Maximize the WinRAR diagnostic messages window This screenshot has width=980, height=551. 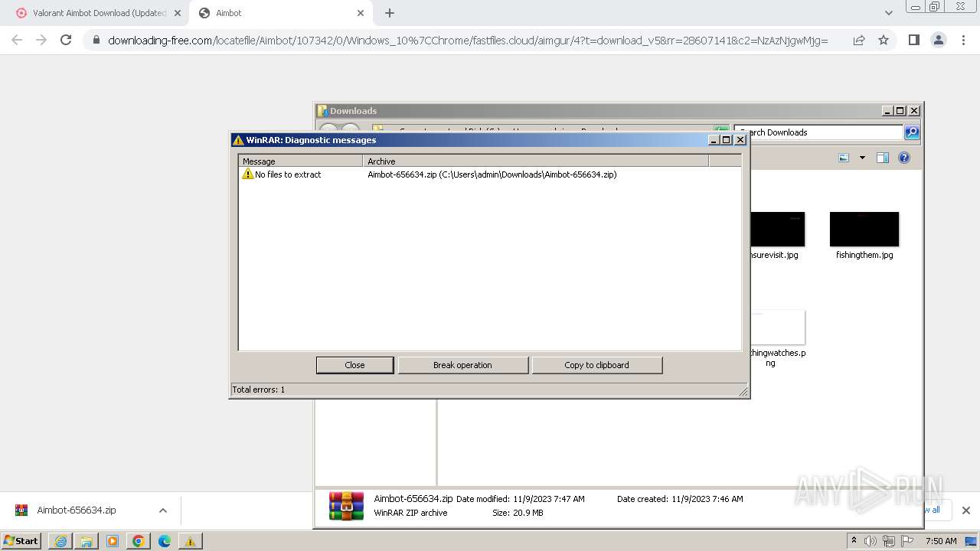coord(726,140)
